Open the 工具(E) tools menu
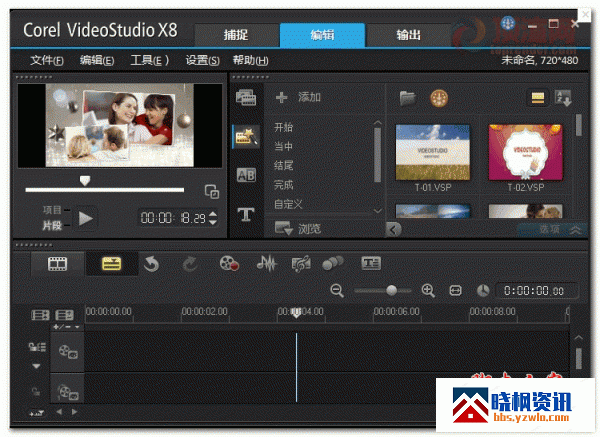600x437 pixels. coord(149,60)
